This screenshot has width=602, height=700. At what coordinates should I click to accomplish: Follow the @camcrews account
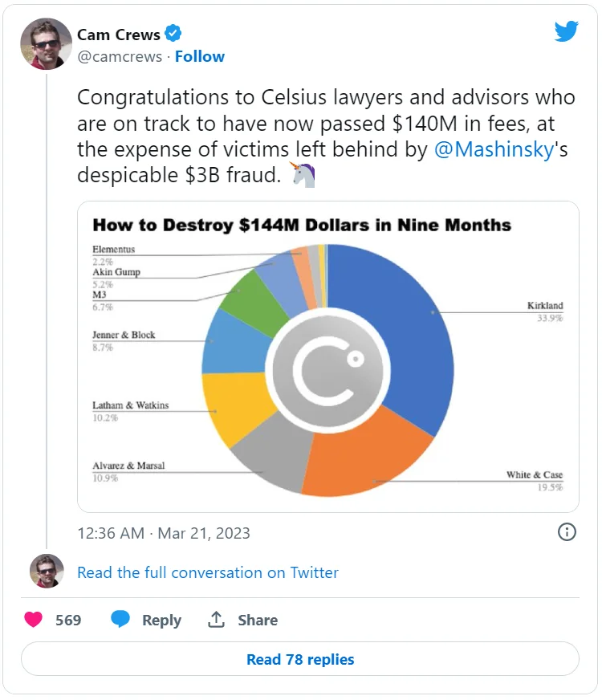coord(200,56)
